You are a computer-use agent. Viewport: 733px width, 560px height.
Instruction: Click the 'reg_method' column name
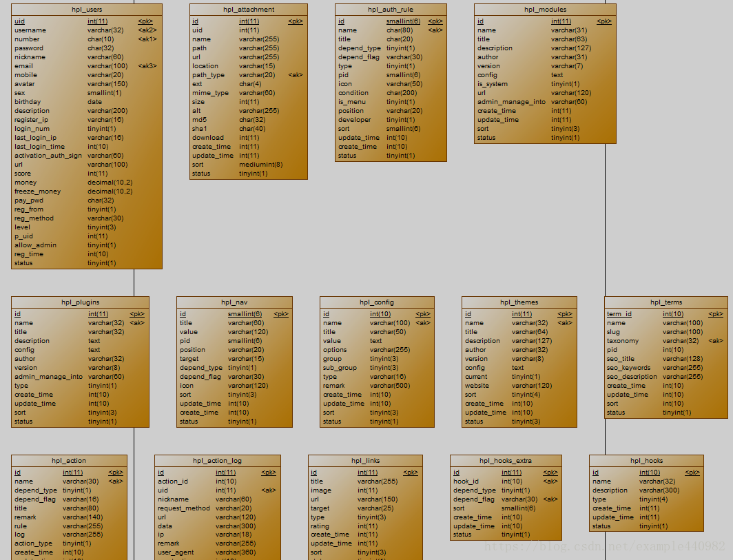34,218
